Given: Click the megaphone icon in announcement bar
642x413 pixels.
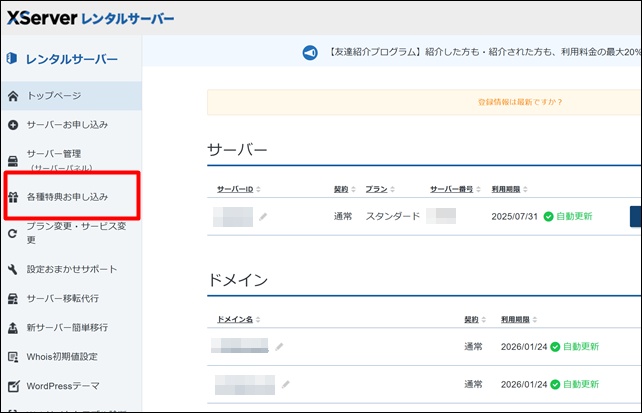Looking at the screenshot, I should 310,52.
